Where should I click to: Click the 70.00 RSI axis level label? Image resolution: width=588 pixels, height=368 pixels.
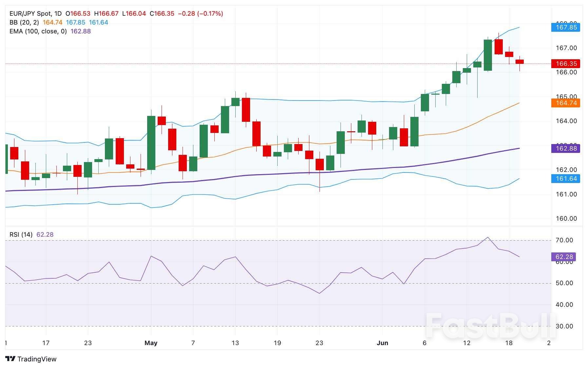564,240
